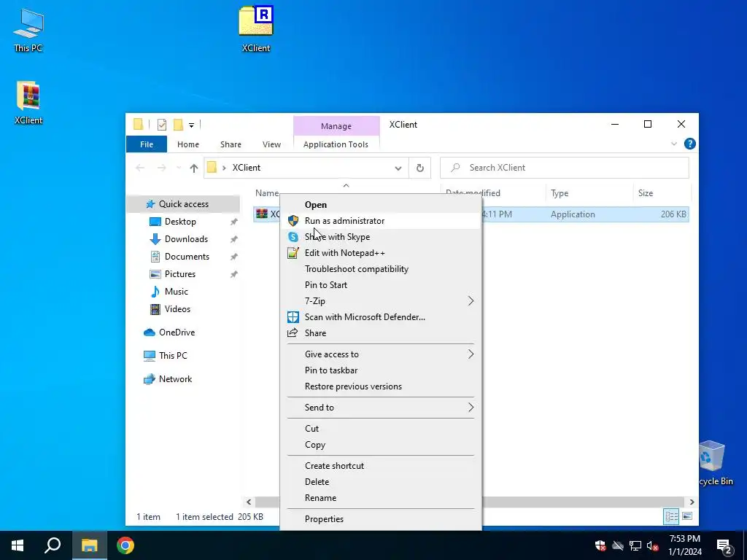The image size is (747, 560).
Task: Select This PC in navigation pane
Action: pos(173,356)
